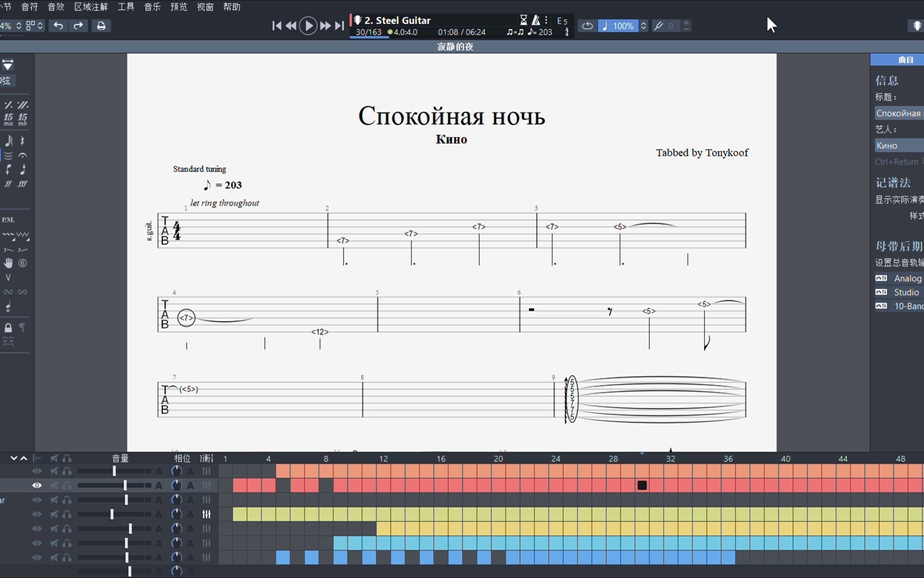
Task: Toggle visibility eye on row ending 'ar'
Action: tap(37, 500)
